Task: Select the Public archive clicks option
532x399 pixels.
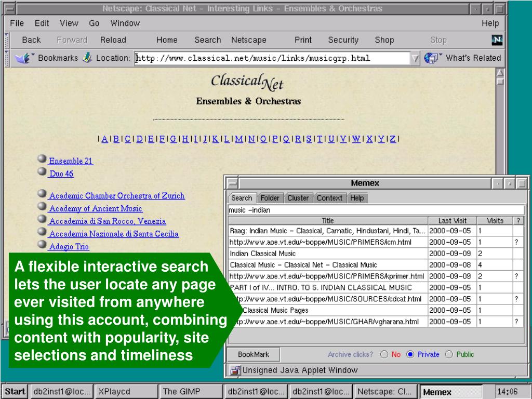Action: [449, 355]
